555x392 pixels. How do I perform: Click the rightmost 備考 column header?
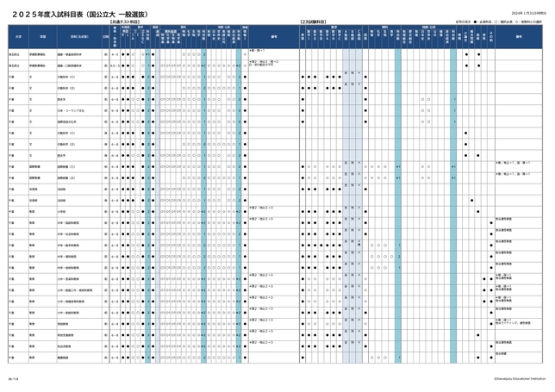pos(520,36)
